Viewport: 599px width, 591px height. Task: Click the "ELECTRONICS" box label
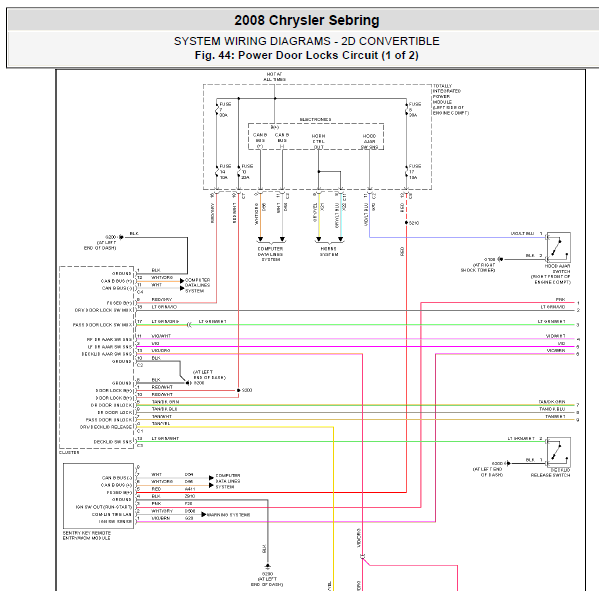(315, 120)
